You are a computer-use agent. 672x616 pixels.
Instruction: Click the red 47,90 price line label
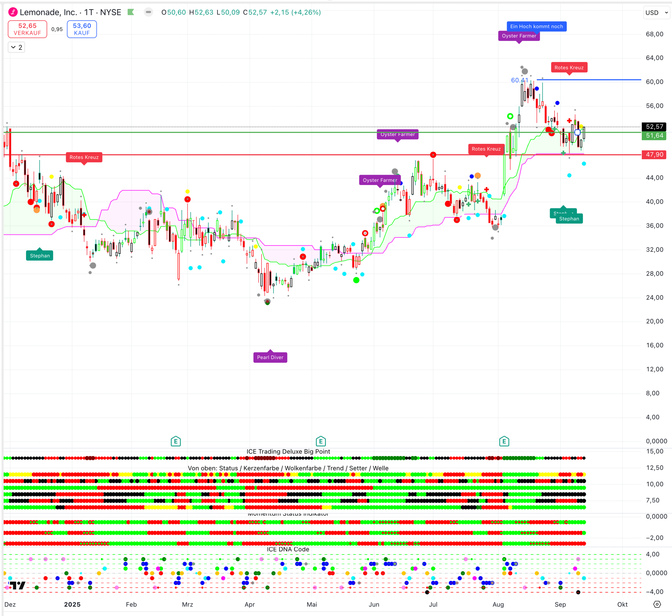(654, 155)
